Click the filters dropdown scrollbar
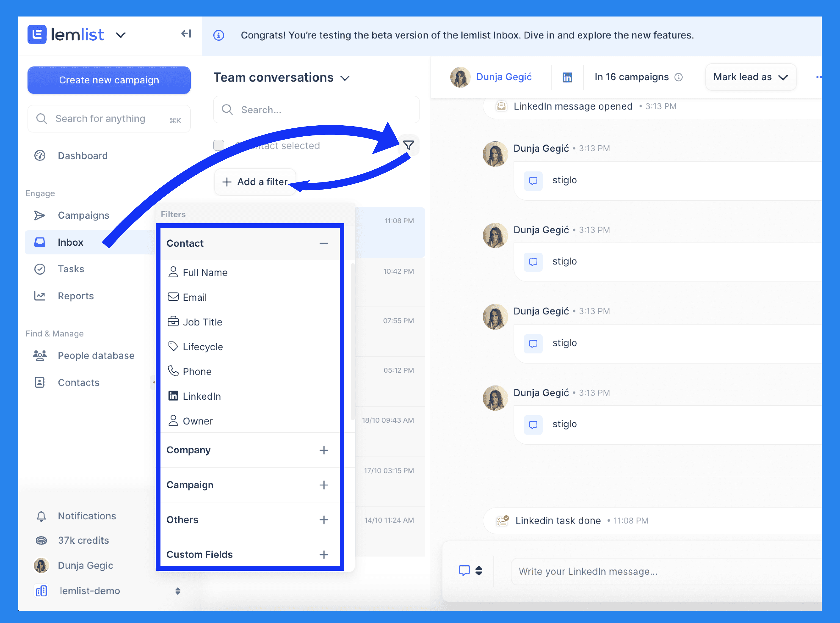This screenshot has height=623, width=840. (353, 341)
